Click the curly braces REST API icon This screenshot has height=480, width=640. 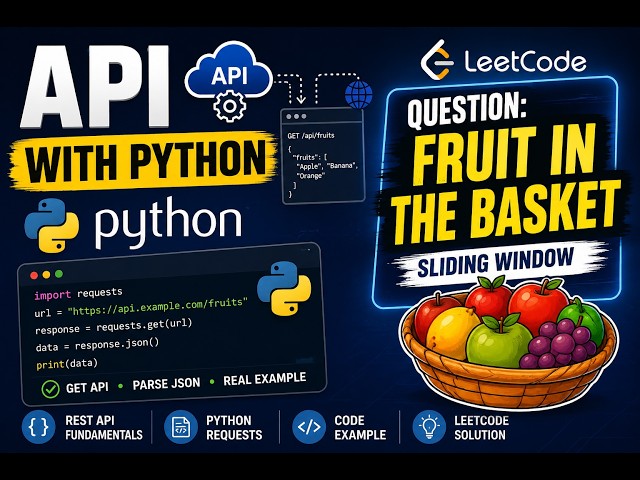point(38,427)
